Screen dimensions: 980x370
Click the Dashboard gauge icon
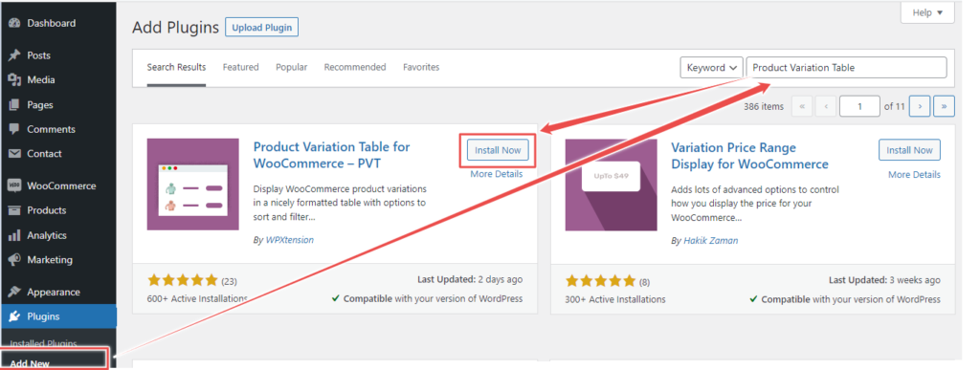point(14,24)
